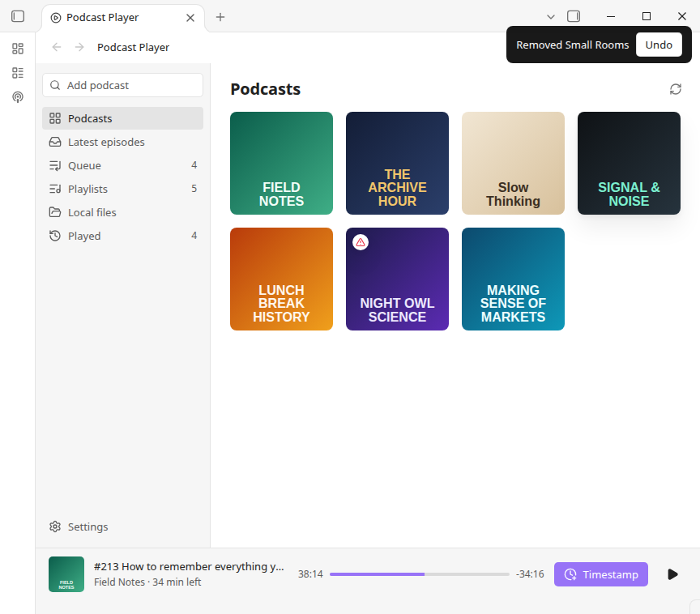Click the Removed Small Rooms notification text
This screenshot has height=614, width=700.
tap(572, 45)
